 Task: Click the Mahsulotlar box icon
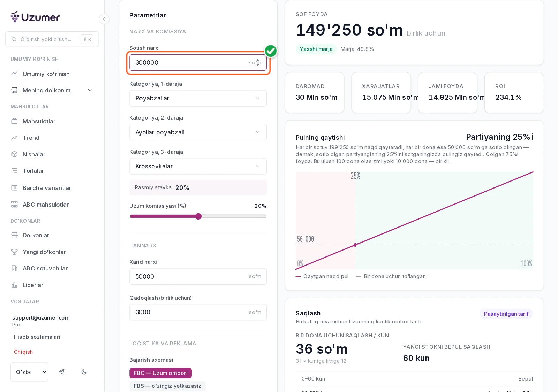coord(14,121)
